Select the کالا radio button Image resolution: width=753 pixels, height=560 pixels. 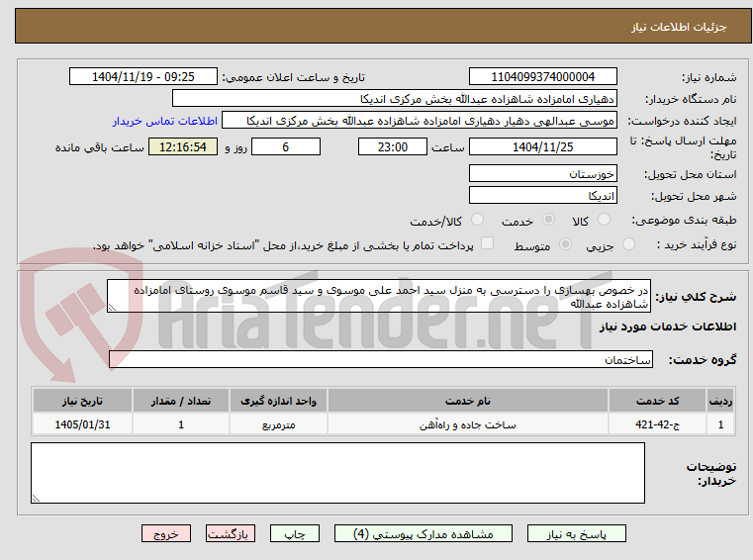pos(604,220)
